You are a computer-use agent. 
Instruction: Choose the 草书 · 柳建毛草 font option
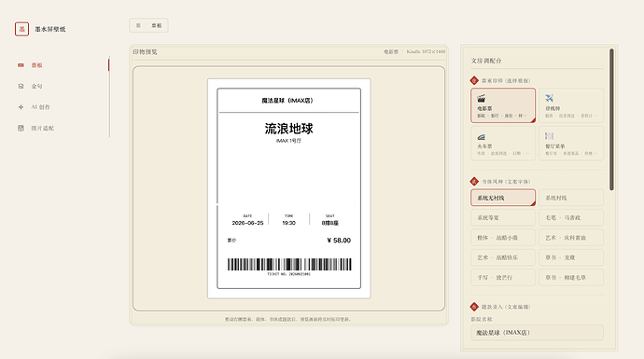click(x=571, y=277)
